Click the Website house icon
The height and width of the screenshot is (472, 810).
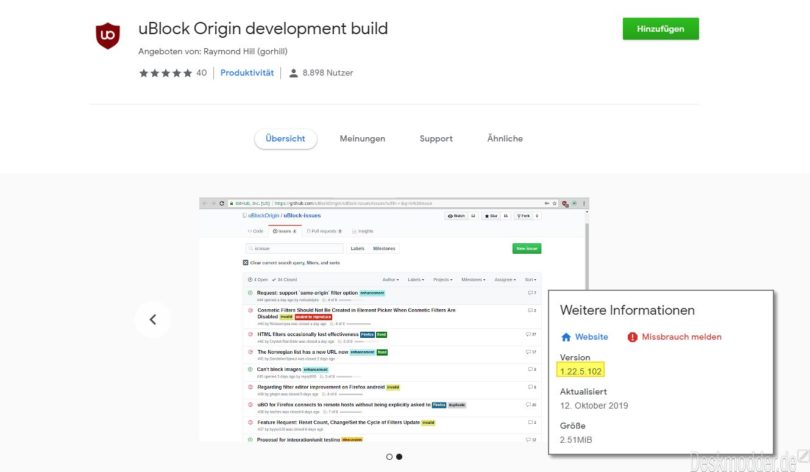point(566,337)
